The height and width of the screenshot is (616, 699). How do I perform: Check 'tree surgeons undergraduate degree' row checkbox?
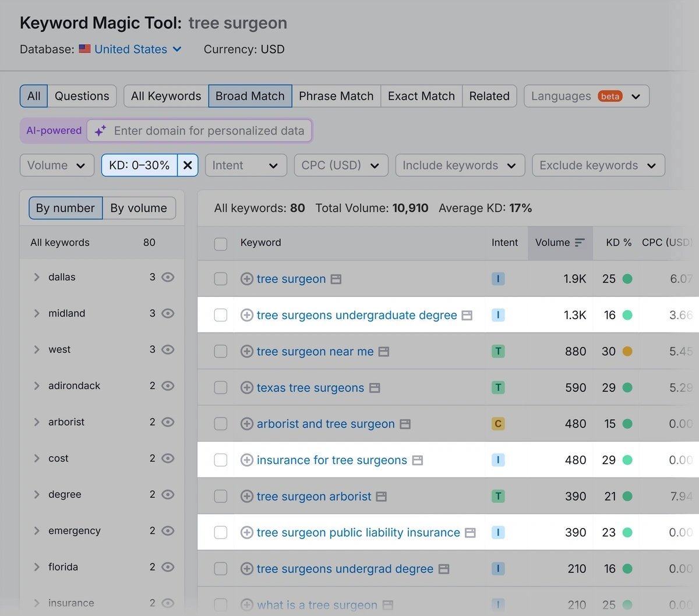tap(221, 315)
